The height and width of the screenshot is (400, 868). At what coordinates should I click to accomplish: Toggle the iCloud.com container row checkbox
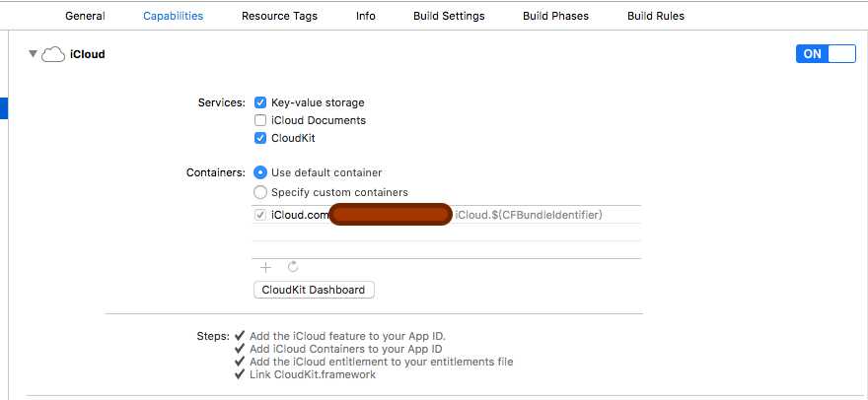(x=260, y=215)
